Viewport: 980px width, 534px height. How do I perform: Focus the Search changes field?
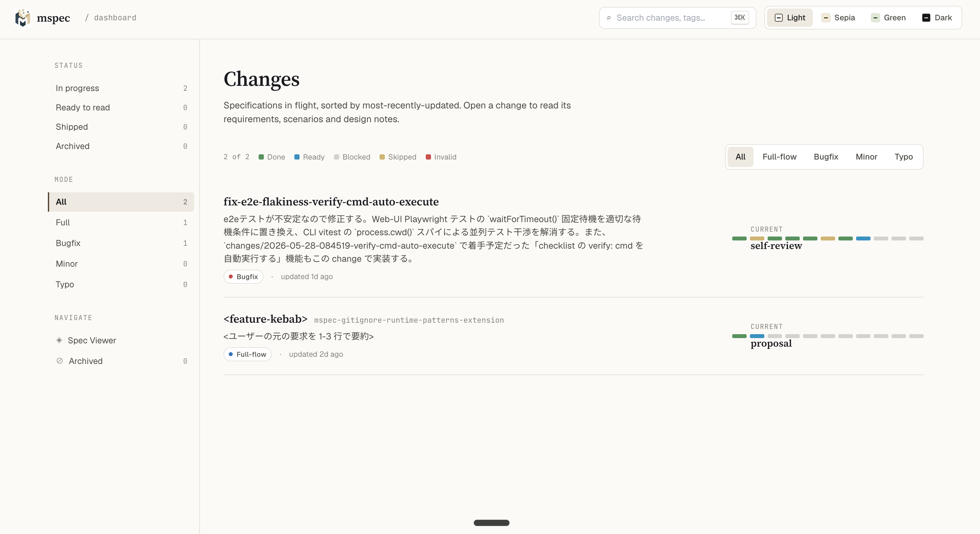(x=677, y=18)
